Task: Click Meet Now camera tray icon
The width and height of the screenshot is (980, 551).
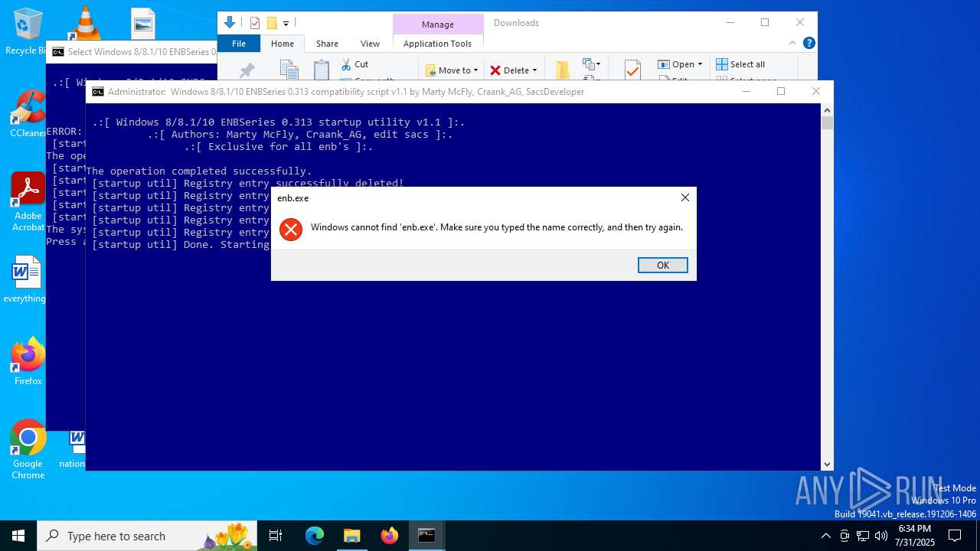Action: click(844, 536)
